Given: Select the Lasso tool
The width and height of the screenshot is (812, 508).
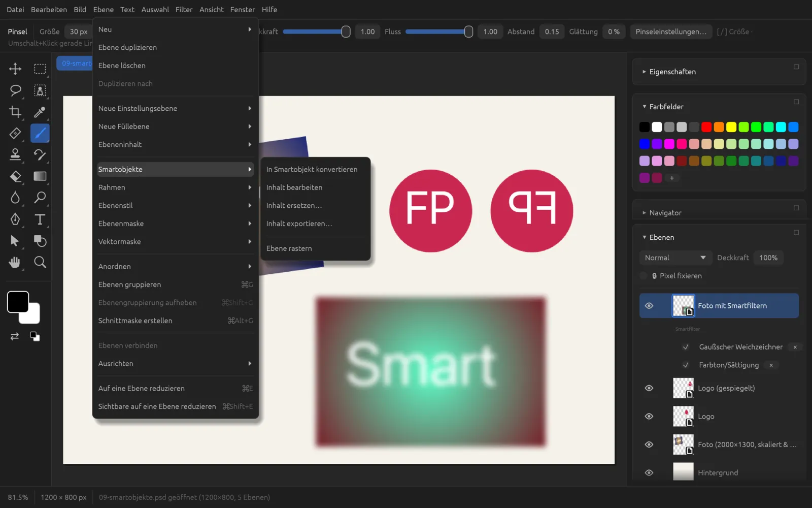Looking at the screenshot, I should click(15, 90).
